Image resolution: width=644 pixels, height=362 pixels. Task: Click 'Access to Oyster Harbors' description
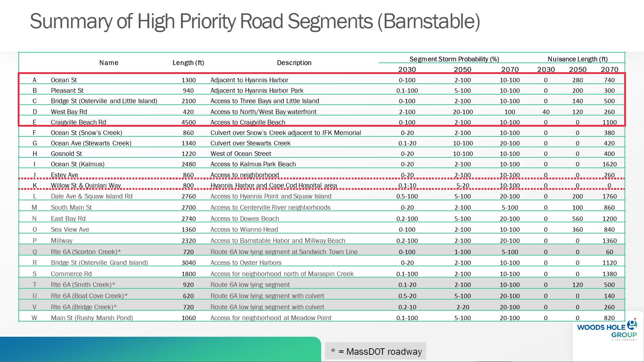coord(246,263)
